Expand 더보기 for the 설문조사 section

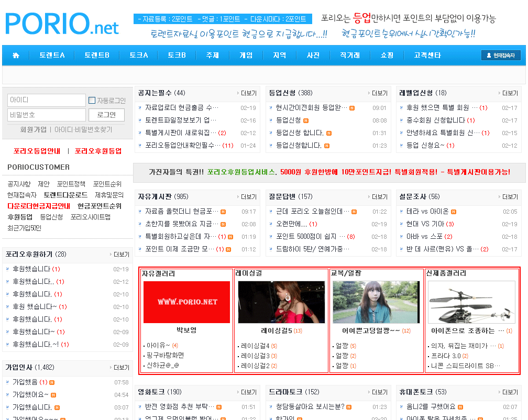pos(507,197)
